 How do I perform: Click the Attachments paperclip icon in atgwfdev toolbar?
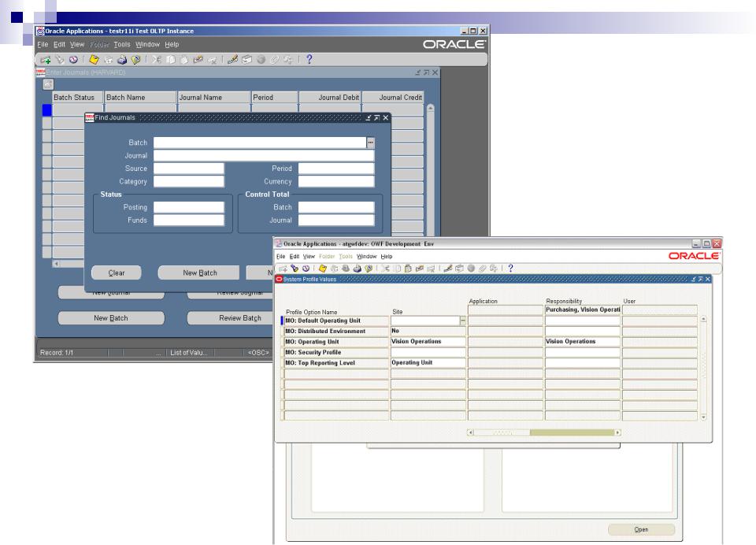point(483,268)
